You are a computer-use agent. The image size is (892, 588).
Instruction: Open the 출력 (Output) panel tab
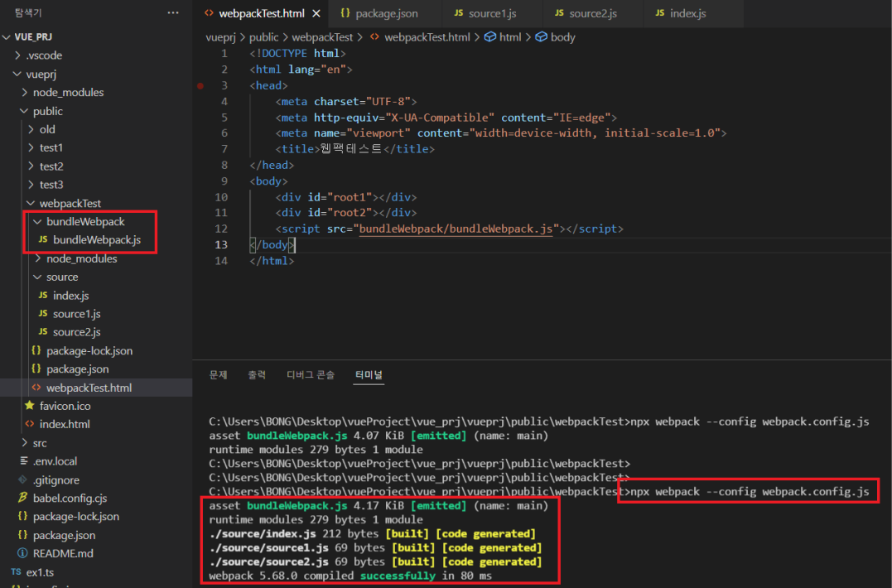tap(257, 375)
